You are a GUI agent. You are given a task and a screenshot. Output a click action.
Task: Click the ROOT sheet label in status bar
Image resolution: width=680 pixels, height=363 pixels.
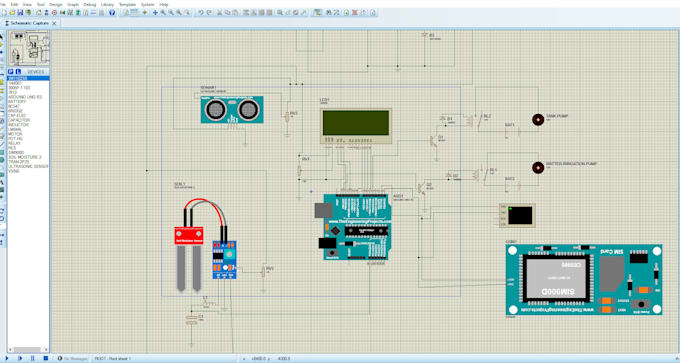pyautogui.click(x=113, y=359)
